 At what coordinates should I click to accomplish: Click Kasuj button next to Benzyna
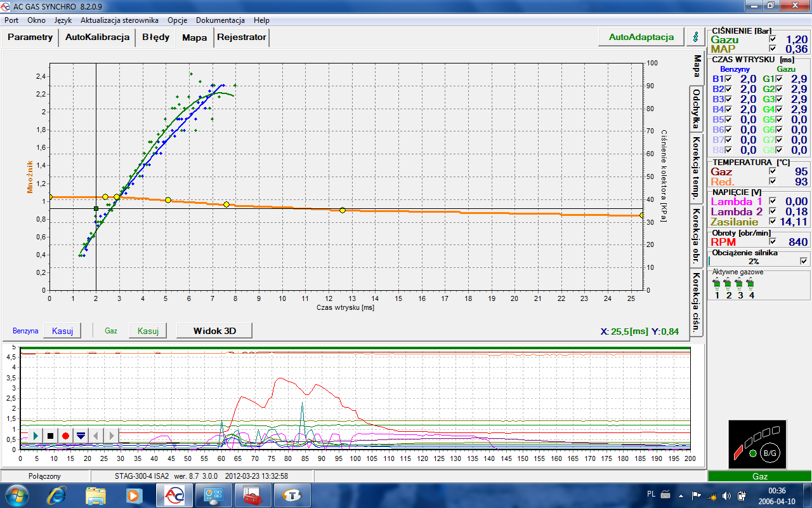click(x=62, y=330)
